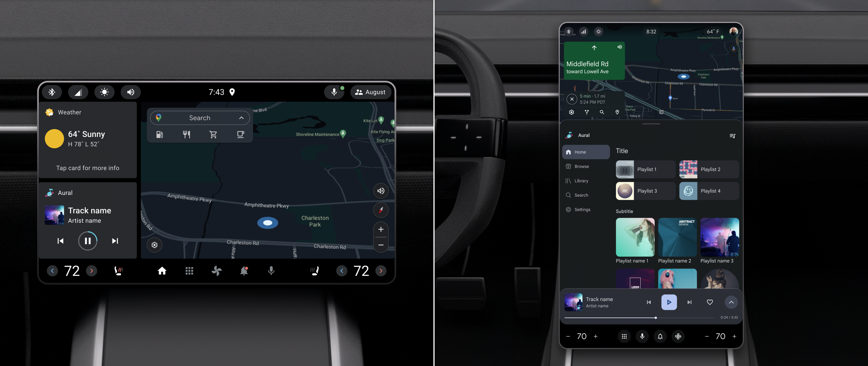This screenshot has width=868, height=366.
Task: Expand the queue list icon top-right
Action: (x=732, y=135)
